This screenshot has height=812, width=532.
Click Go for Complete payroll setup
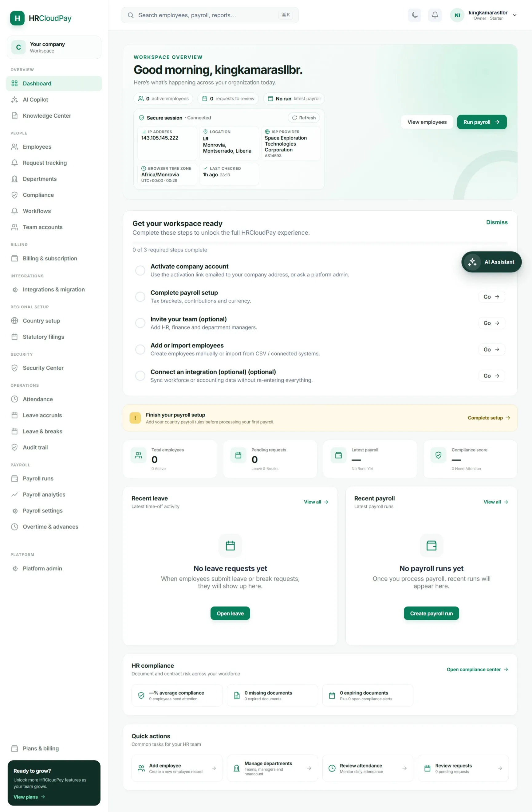click(491, 297)
